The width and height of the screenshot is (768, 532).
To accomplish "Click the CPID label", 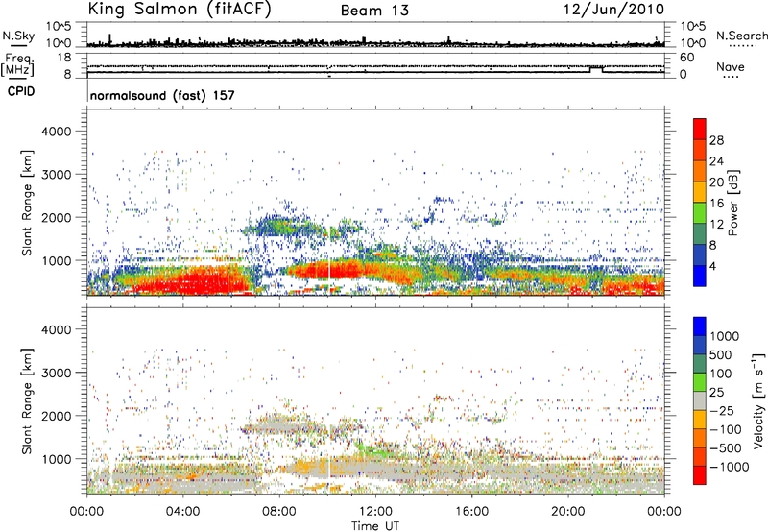I will tap(21, 91).
